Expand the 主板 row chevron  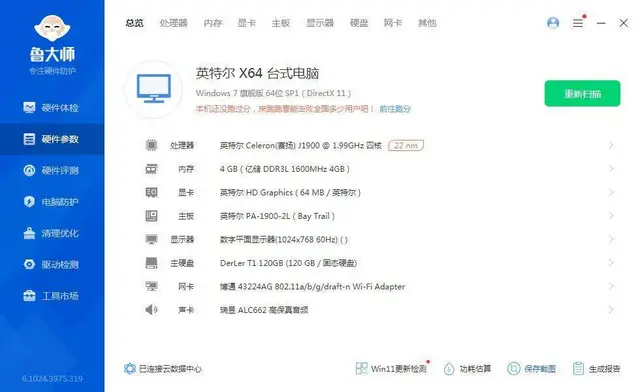611,216
